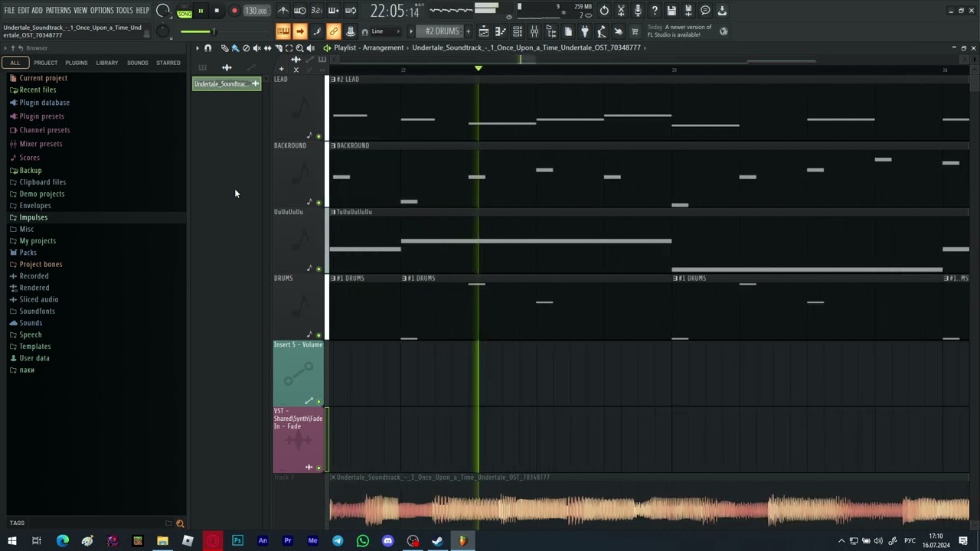The image size is (980, 551).
Task: Open the audio editor scissors icon
Action: pyautogui.click(x=621, y=11)
